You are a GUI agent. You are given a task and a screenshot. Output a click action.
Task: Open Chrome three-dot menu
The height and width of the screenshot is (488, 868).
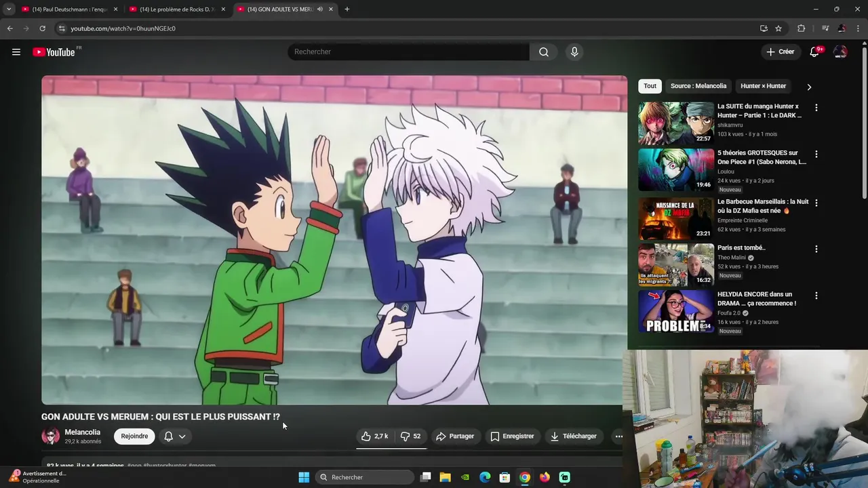[857, 28]
